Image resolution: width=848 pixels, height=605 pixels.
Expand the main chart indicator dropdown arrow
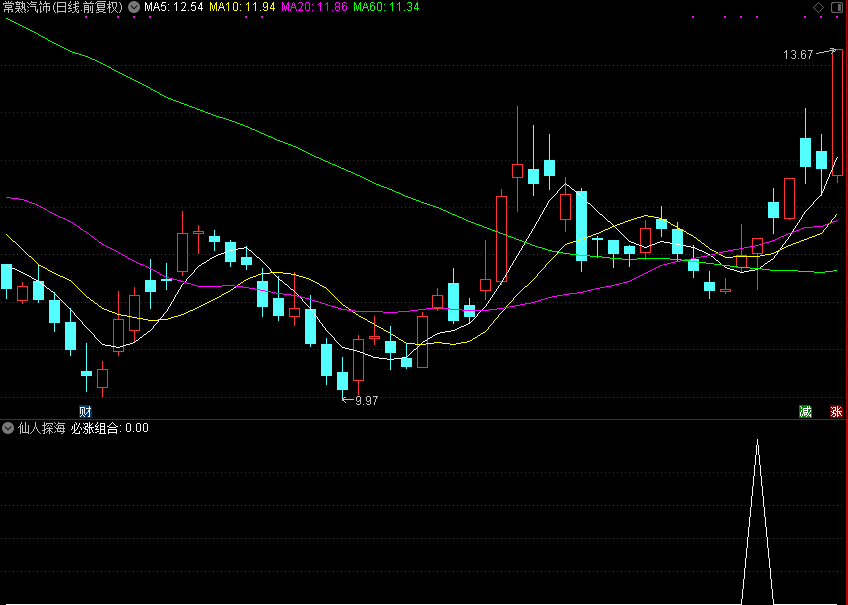(134, 7)
